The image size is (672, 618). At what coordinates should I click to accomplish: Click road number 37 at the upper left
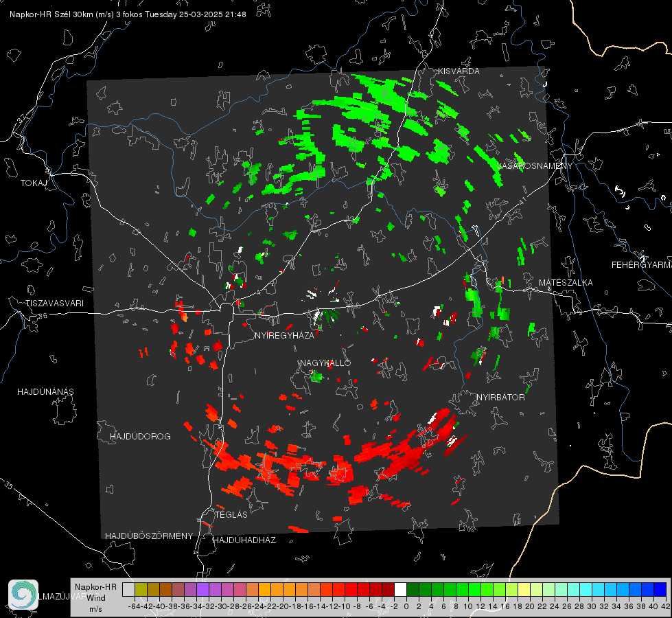click(21, 118)
